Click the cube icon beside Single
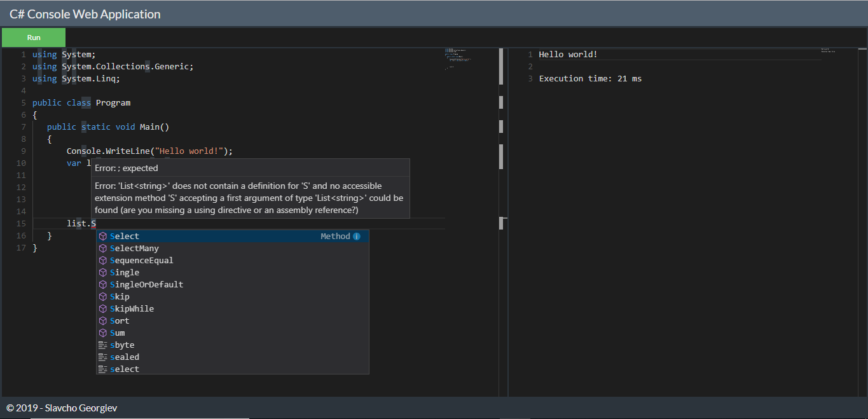 (x=103, y=273)
